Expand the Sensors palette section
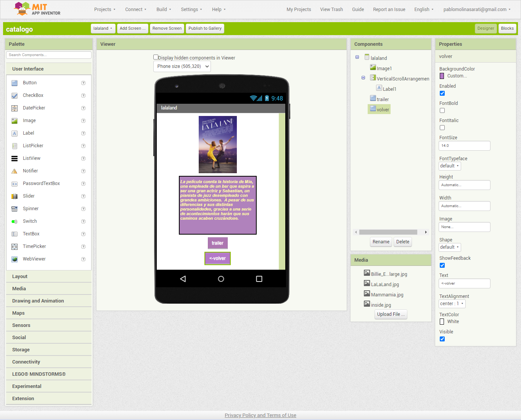 tap(49, 325)
